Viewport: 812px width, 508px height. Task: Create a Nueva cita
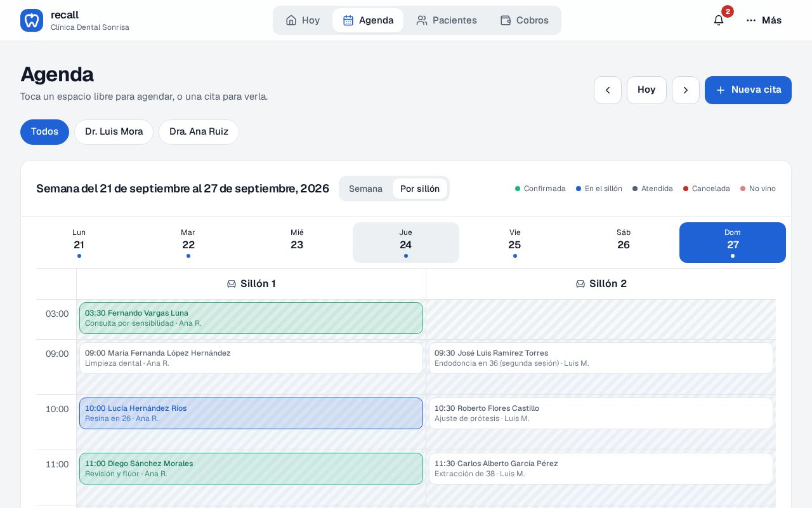point(748,90)
